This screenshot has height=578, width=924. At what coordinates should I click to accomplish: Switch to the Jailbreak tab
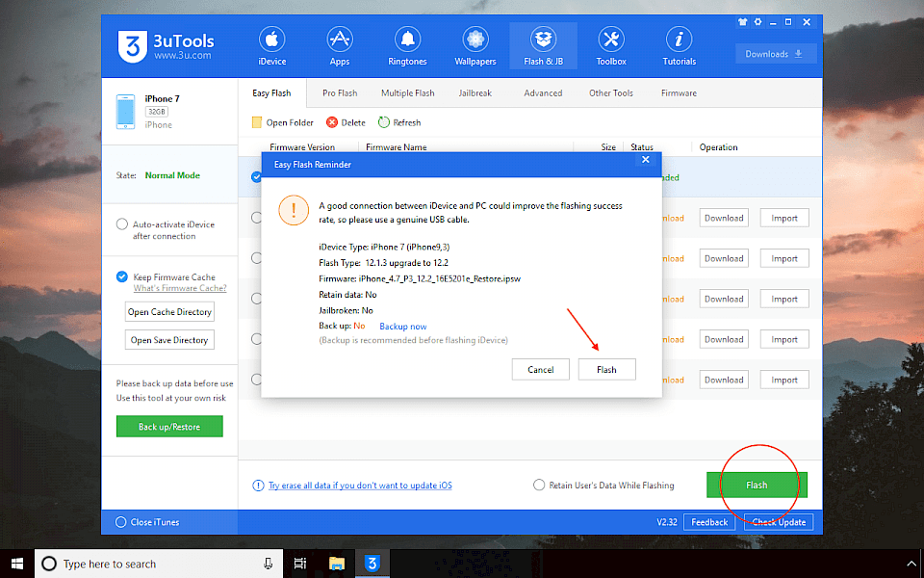click(x=475, y=93)
